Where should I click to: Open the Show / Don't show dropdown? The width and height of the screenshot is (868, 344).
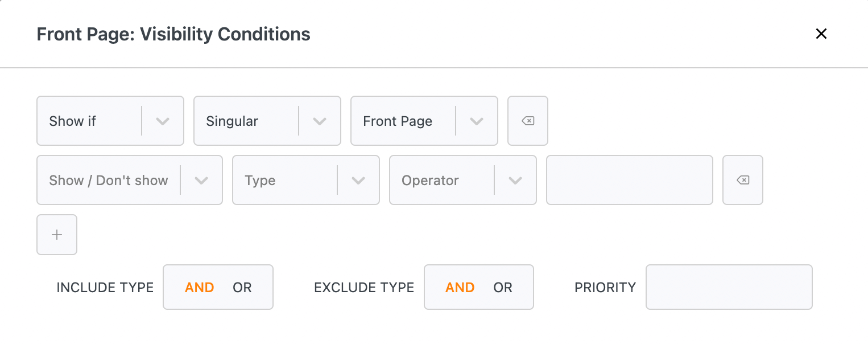pos(130,180)
